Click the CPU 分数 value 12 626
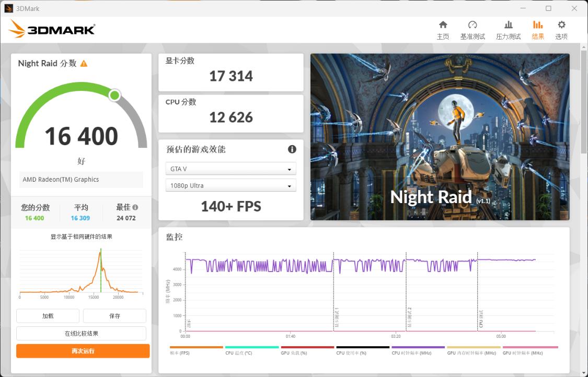 pos(231,117)
